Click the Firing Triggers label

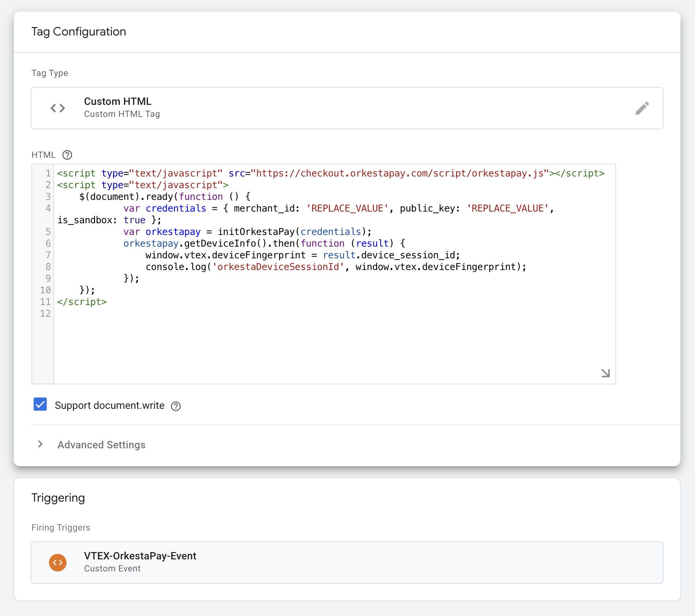pos(61,528)
